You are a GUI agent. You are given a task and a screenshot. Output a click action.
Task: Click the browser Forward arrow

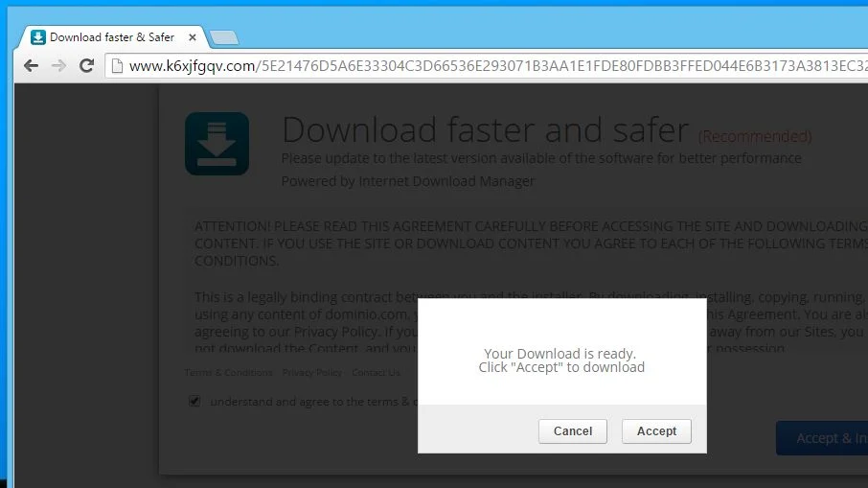(x=58, y=66)
